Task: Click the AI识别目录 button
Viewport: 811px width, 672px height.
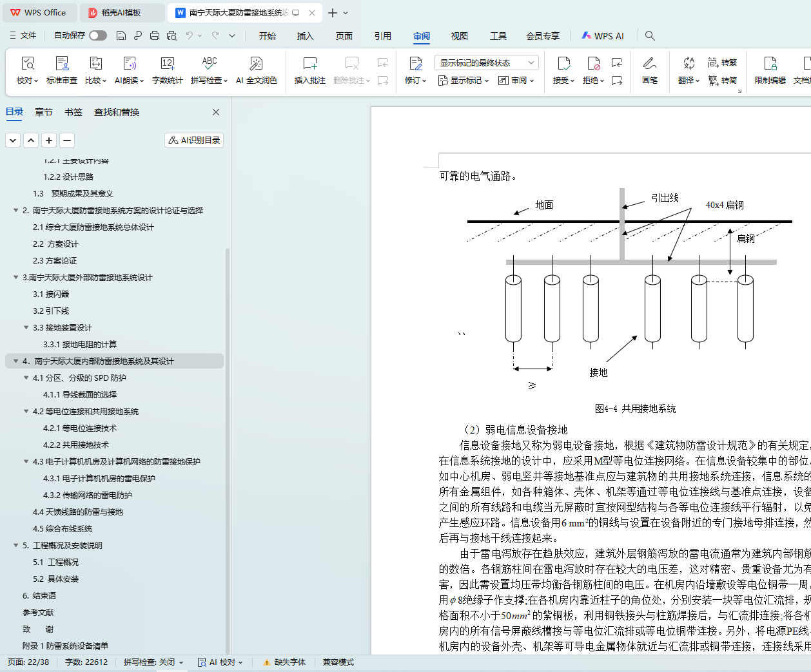Action: coord(194,140)
